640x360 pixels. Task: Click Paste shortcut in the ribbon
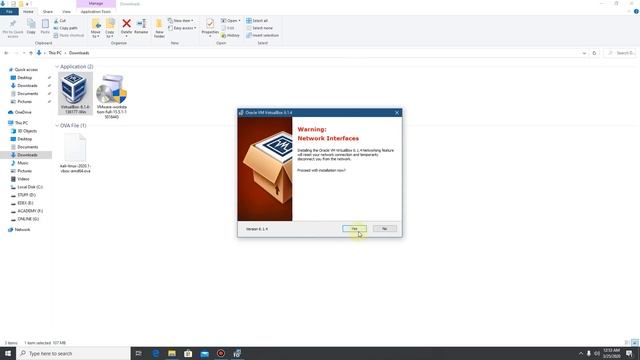[69, 35]
